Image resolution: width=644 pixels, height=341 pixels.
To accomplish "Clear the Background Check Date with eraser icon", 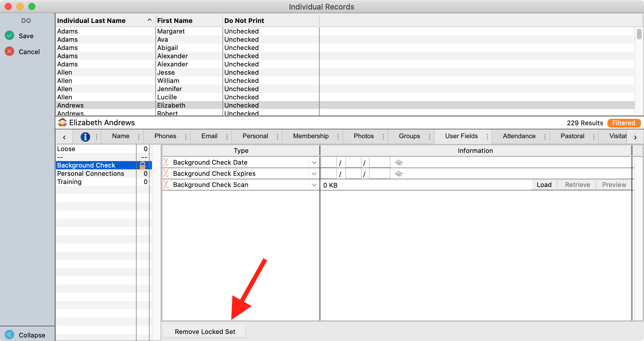I will pos(399,162).
